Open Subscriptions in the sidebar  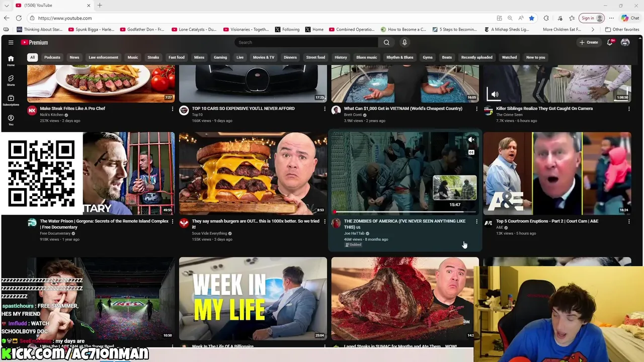coord(11,100)
